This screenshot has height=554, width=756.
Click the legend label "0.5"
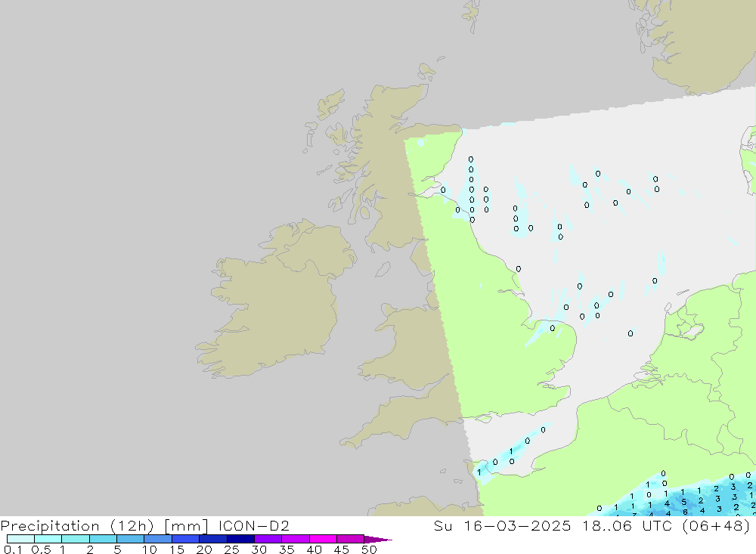[x=41, y=549]
